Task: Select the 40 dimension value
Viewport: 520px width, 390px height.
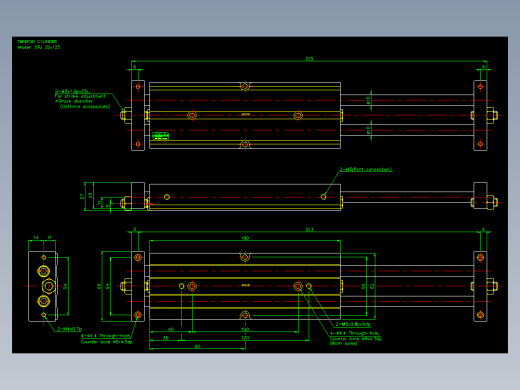Action: [x=171, y=329]
